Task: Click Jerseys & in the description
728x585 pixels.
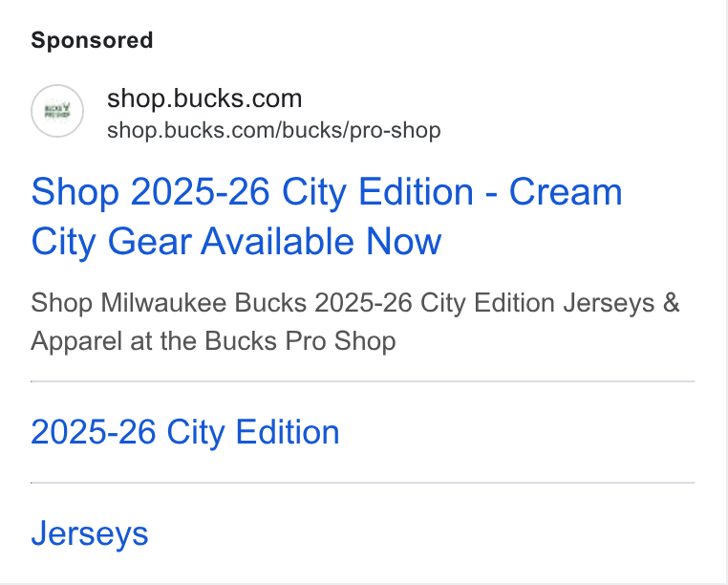Action: [x=621, y=303]
